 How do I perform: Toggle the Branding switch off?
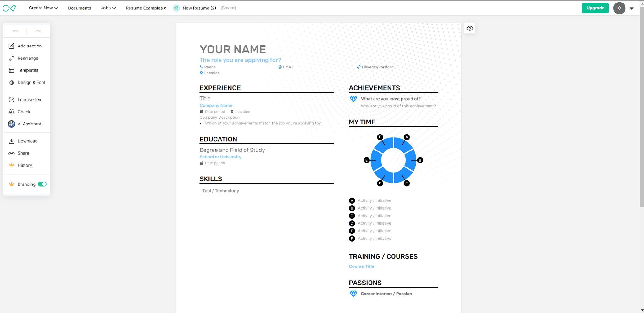click(42, 184)
